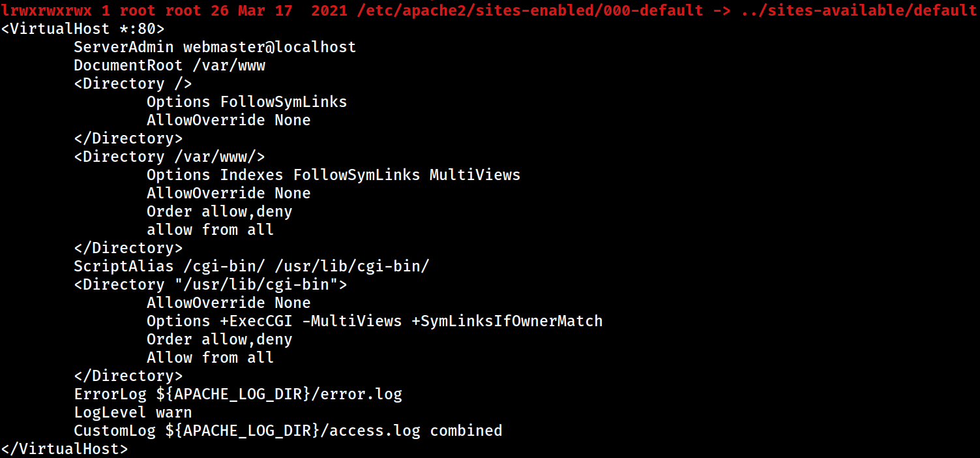Click the ServerAdmin webmaster@localhost line

[215, 47]
